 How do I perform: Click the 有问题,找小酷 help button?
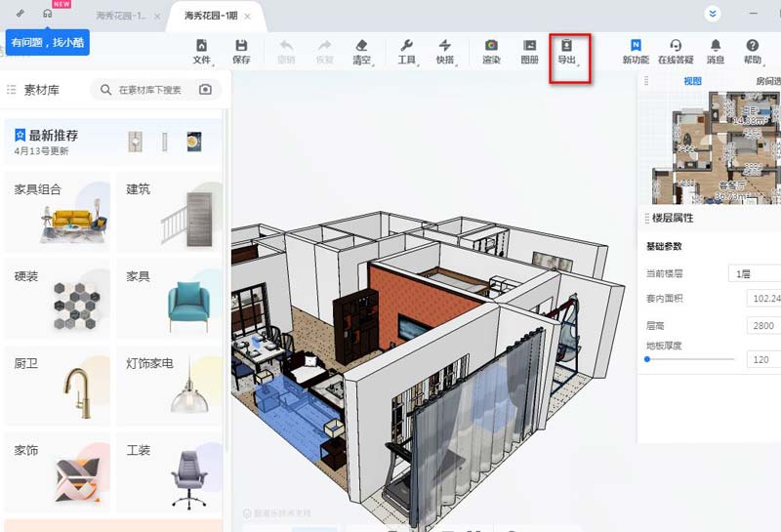click(47, 42)
